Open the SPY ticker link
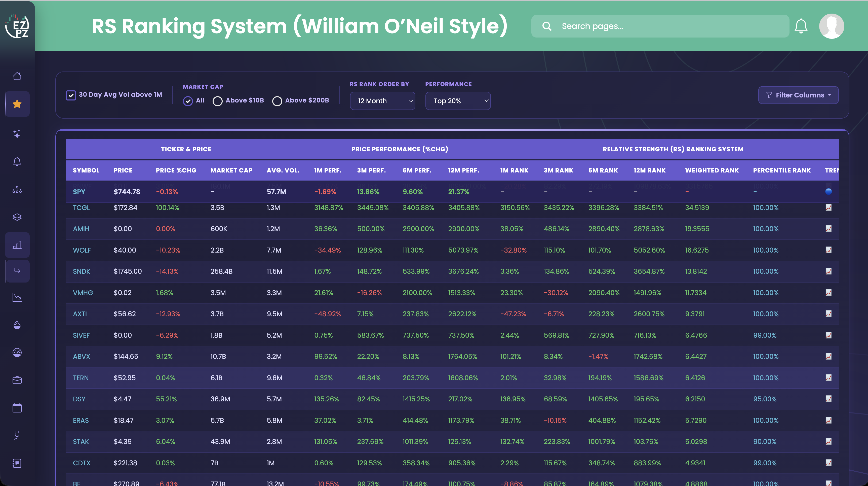The image size is (868, 486). [79, 192]
